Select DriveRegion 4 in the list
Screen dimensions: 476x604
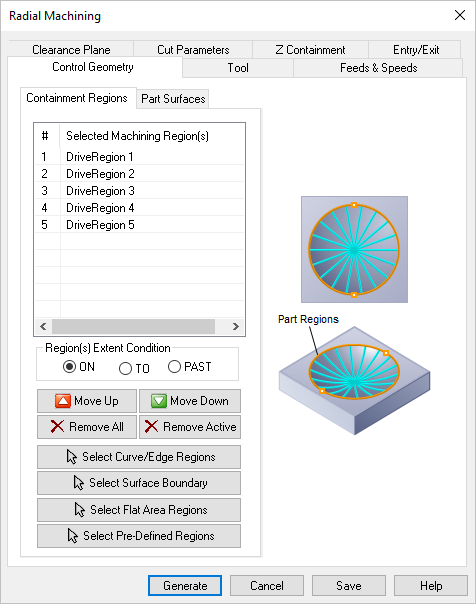[x=139, y=207]
